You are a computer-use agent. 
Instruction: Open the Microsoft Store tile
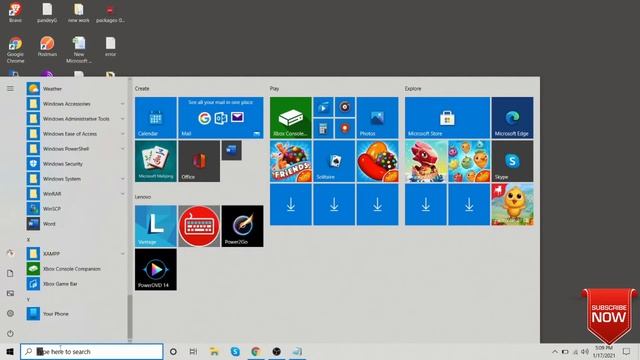click(447, 118)
